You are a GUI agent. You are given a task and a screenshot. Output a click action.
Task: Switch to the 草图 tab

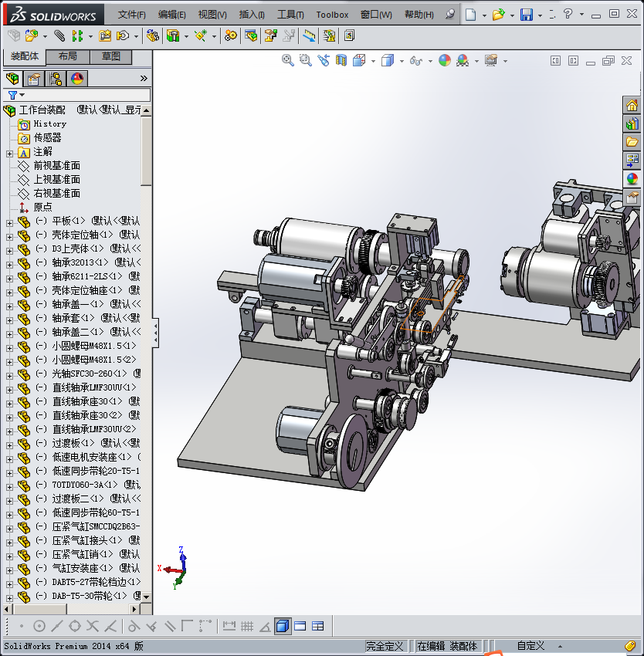pos(110,57)
